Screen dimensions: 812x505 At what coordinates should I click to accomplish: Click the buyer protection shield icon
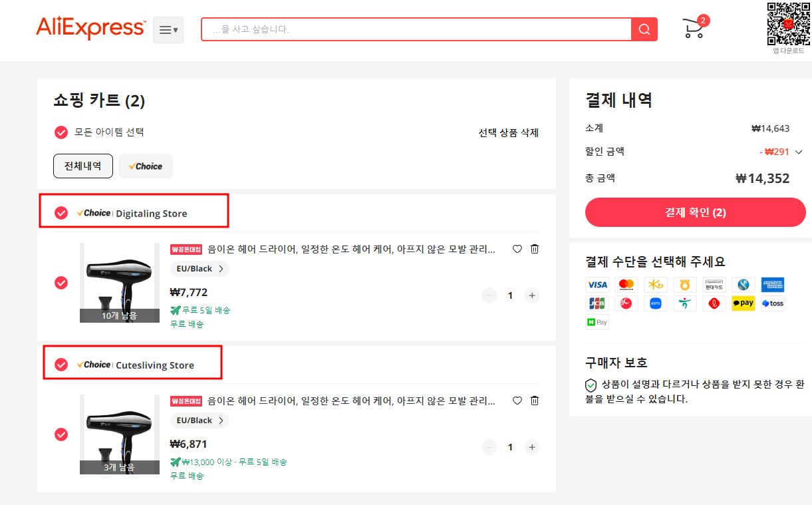[x=591, y=385]
